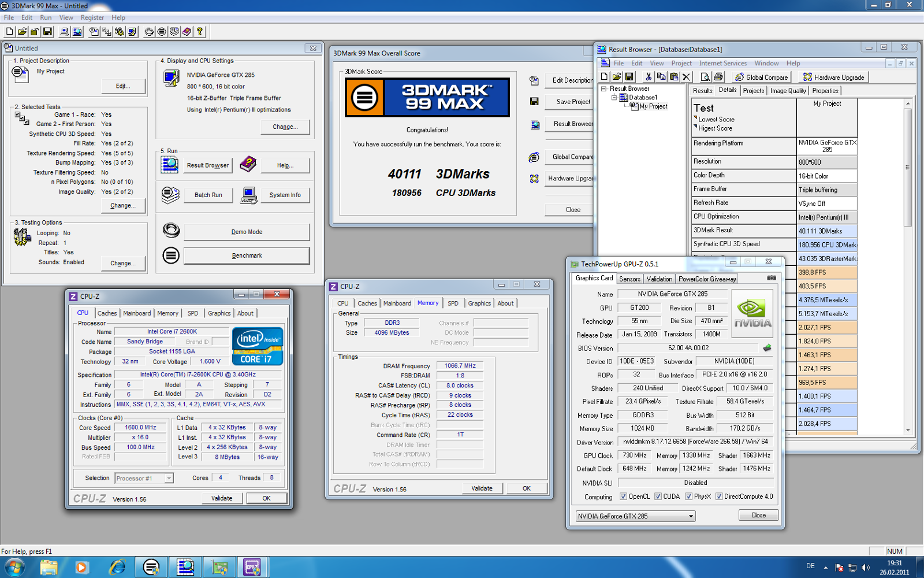
Task: Open Windows Explorer folder on taskbar
Action: click(49, 568)
